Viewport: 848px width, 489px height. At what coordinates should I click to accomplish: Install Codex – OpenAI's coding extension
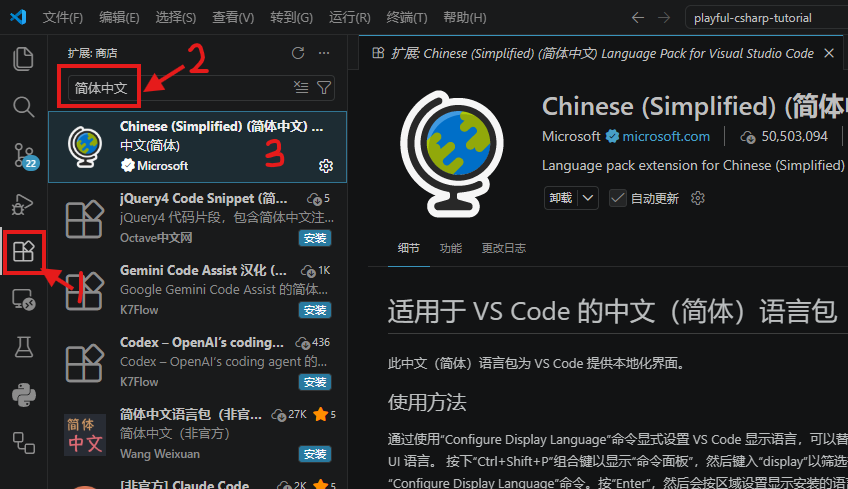tap(315, 382)
